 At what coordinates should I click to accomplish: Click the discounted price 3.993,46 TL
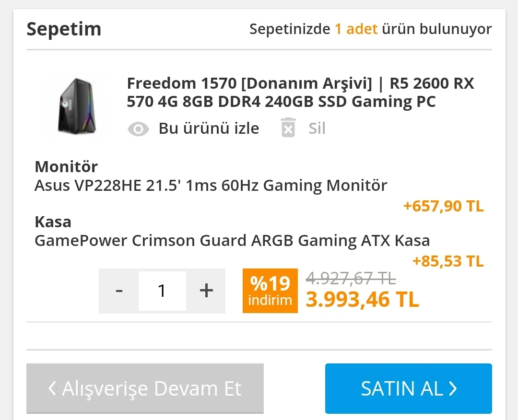(363, 300)
